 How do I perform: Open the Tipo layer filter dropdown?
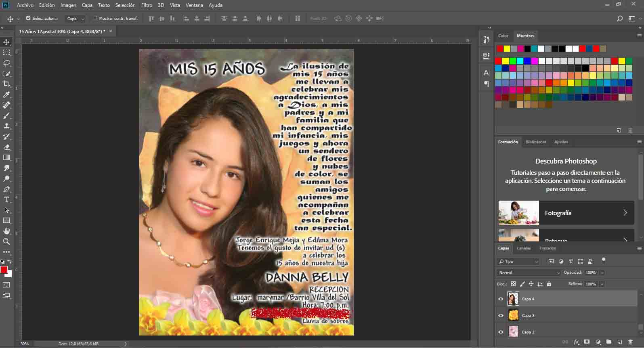pyautogui.click(x=518, y=262)
